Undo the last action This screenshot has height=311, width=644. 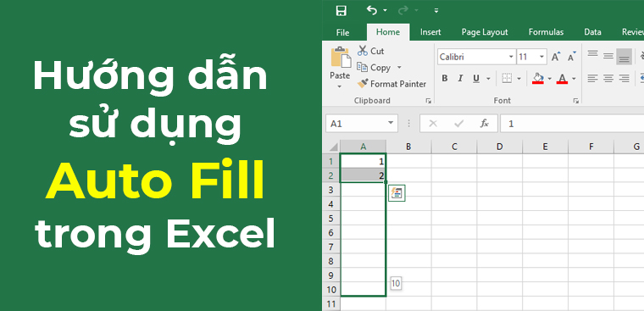coord(372,10)
